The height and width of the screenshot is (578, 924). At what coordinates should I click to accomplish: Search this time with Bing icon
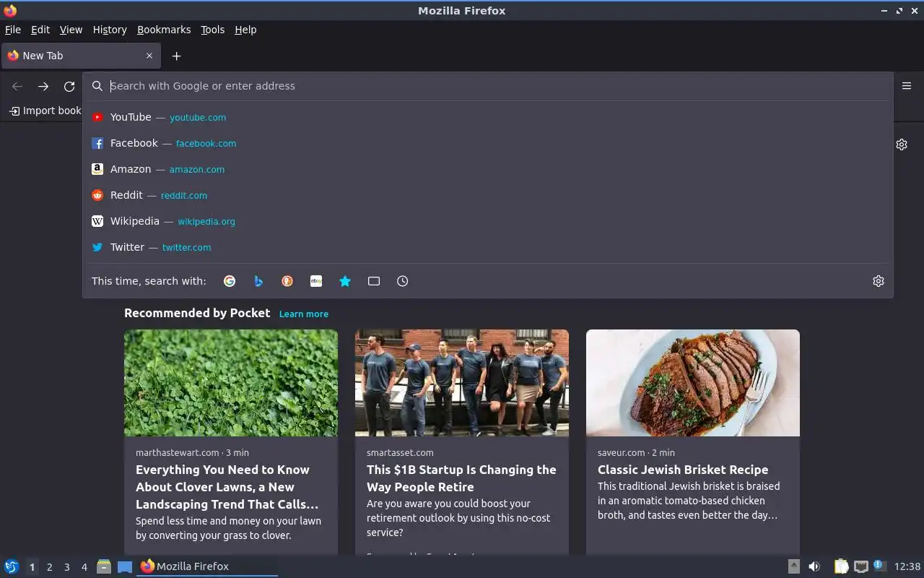point(258,281)
